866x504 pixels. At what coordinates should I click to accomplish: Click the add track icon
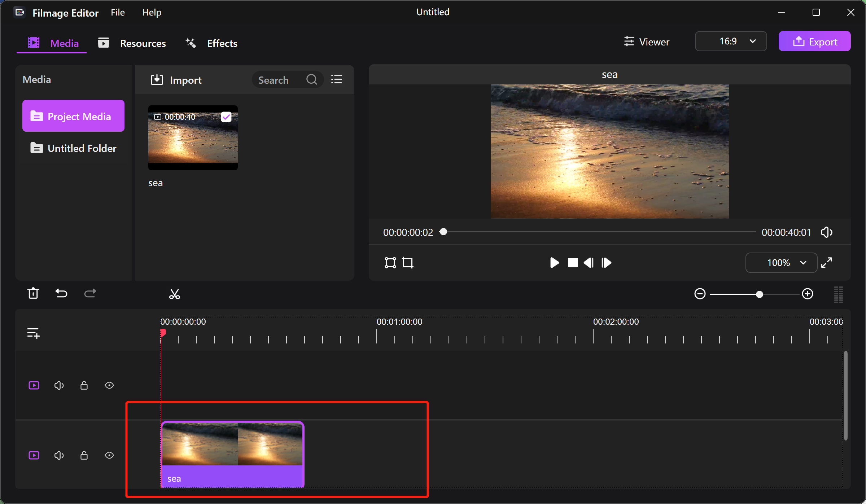34,333
